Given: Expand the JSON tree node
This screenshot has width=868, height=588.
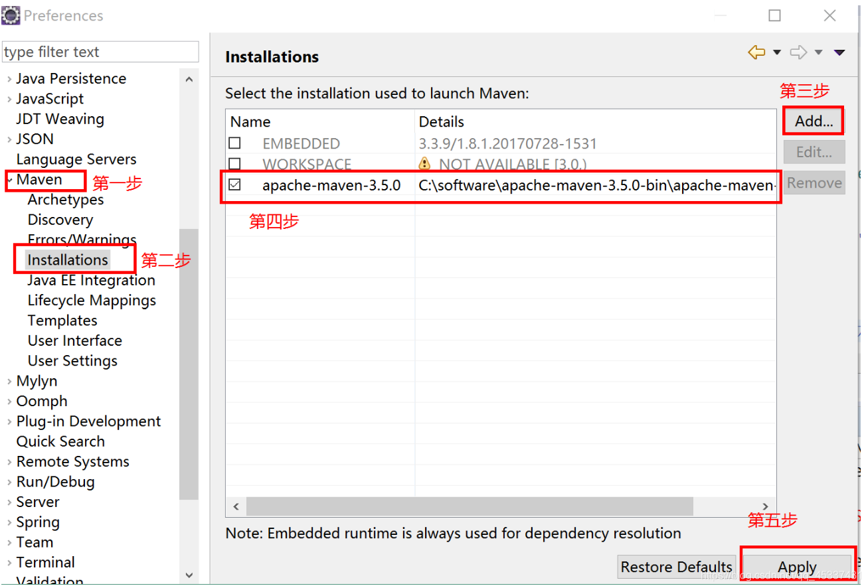Looking at the screenshot, I should 9,139.
